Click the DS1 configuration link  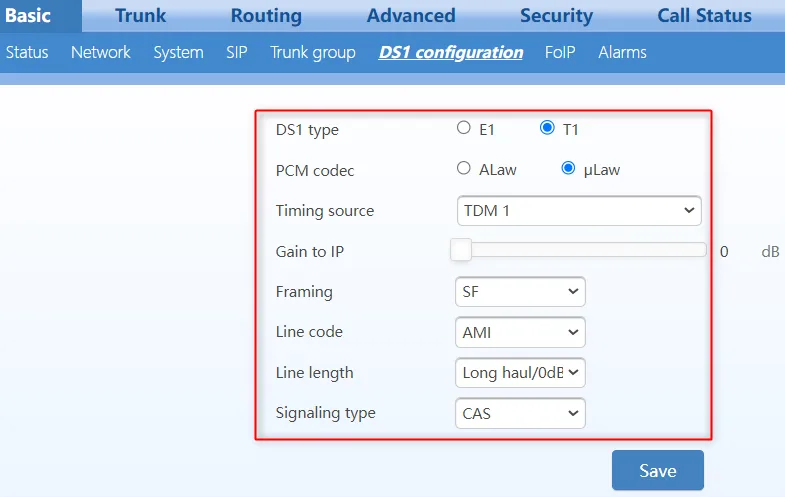[x=451, y=52]
